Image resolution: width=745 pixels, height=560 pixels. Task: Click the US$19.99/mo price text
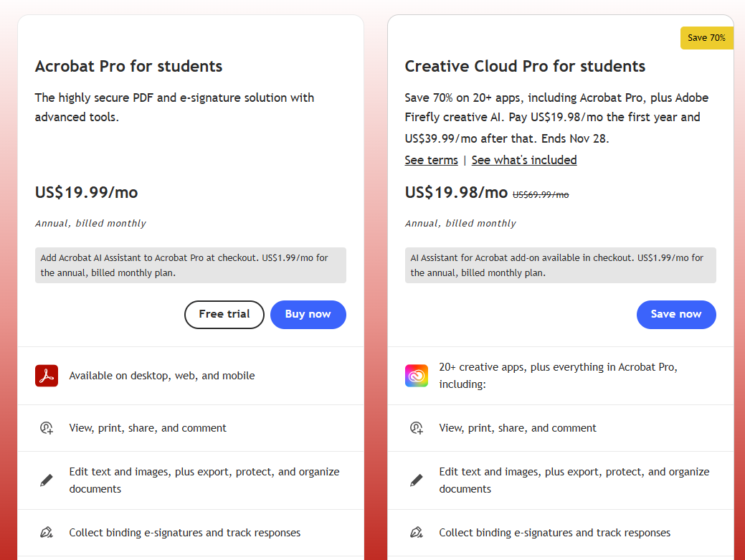(x=86, y=192)
